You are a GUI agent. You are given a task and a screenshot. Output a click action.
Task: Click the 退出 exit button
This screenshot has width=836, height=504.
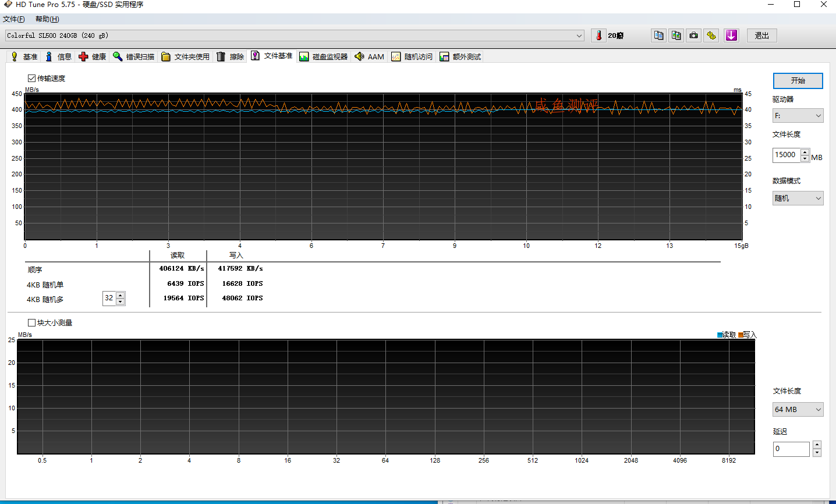(x=761, y=36)
